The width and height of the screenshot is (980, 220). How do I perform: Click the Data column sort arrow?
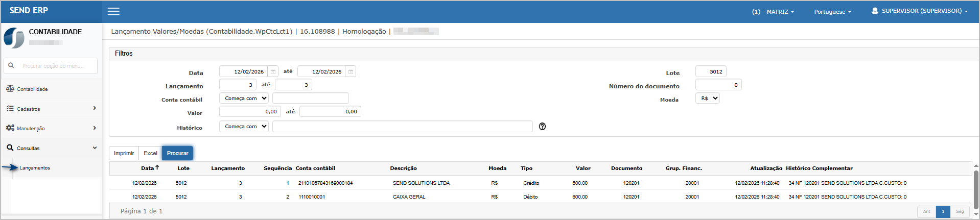157,167
